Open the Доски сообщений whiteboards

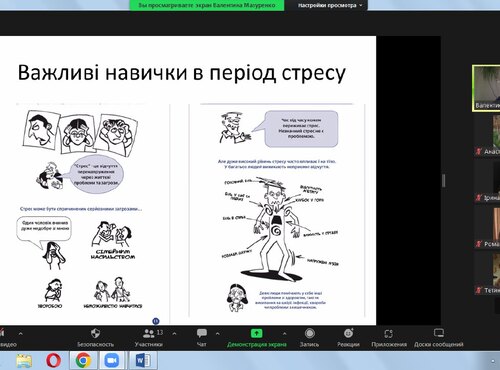439,337
